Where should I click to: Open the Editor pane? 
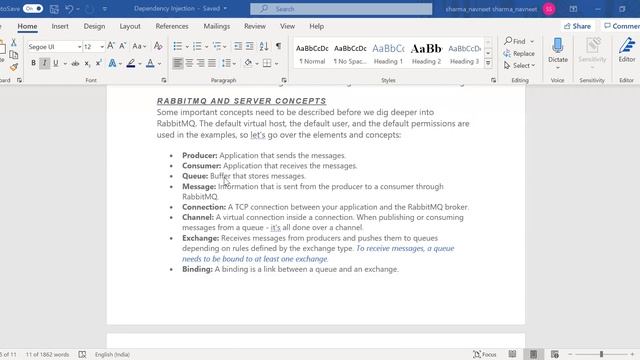(x=627, y=50)
